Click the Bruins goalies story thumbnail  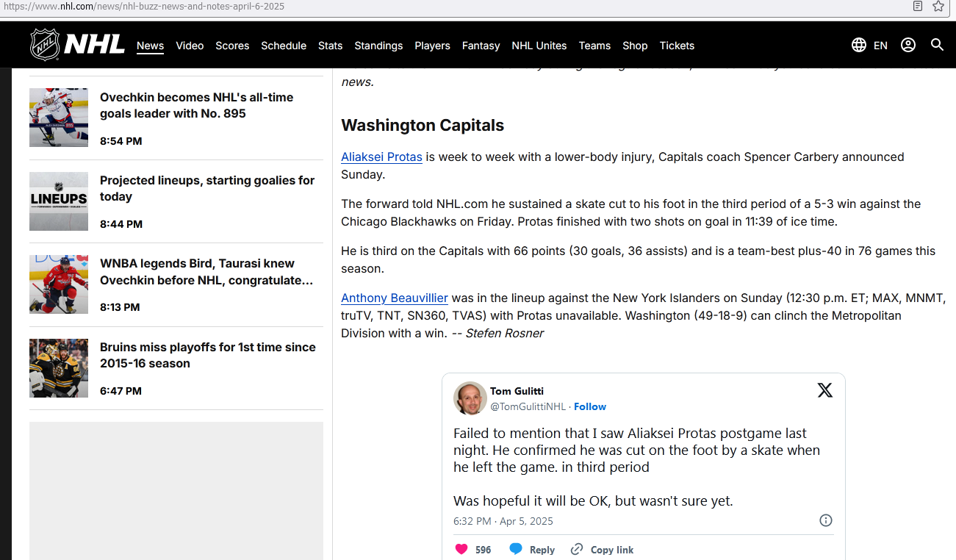(59, 368)
